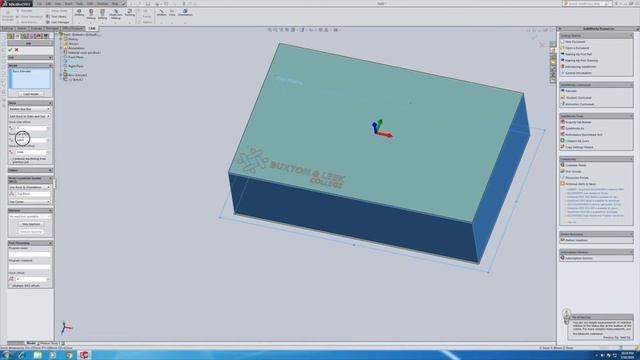
Task: Click the Next Tip link
Action: (x=625, y=338)
